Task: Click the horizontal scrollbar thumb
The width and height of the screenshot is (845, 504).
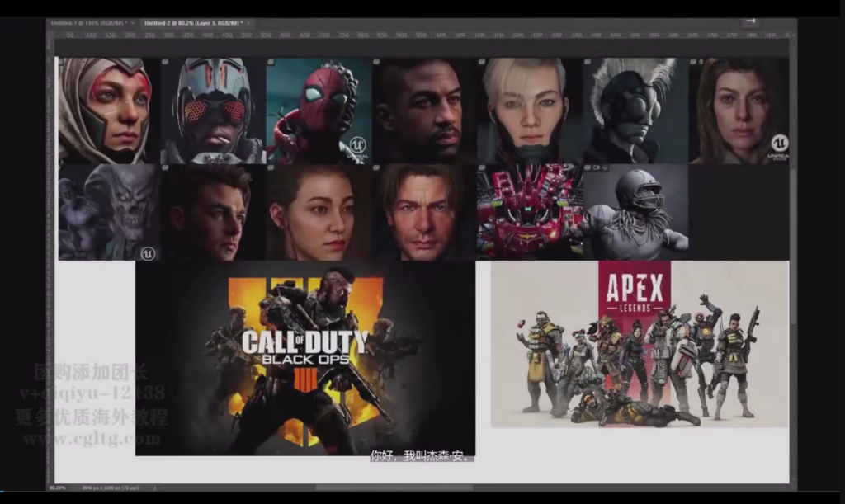Action: click(x=394, y=488)
